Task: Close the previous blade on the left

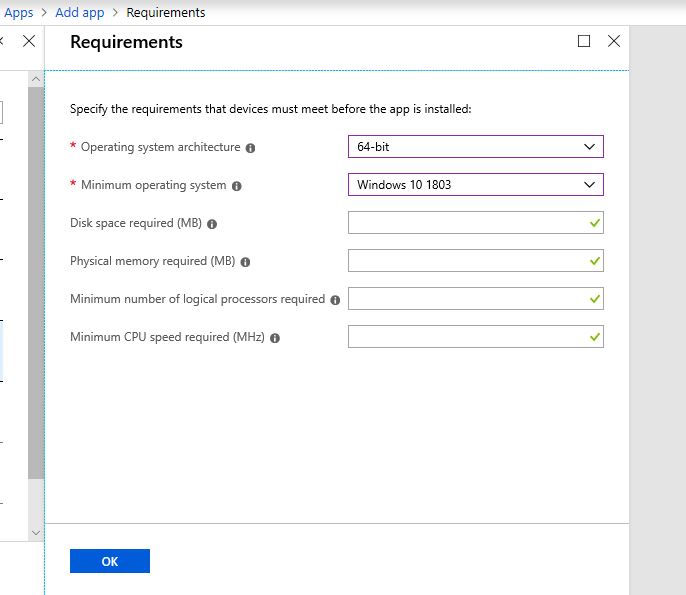Action: click(29, 41)
